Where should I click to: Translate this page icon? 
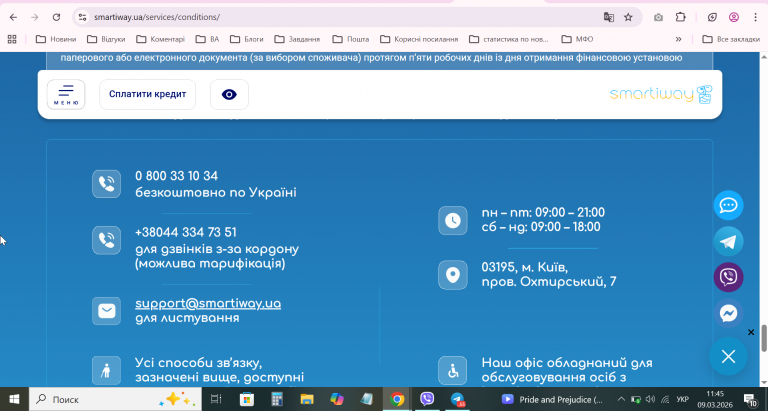(x=609, y=17)
